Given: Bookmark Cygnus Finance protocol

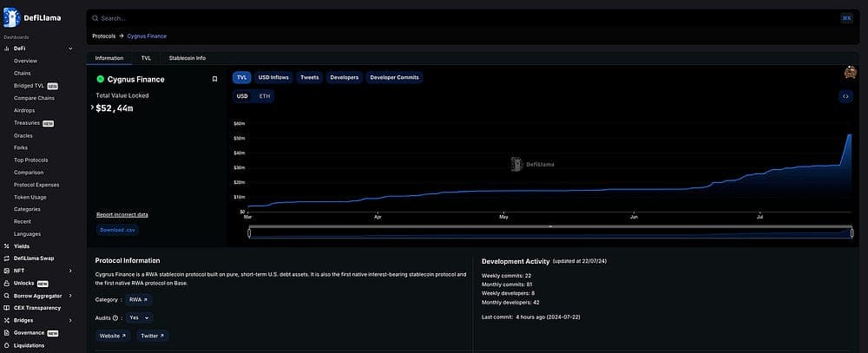Looking at the screenshot, I should pyautogui.click(x=214, y=79).
